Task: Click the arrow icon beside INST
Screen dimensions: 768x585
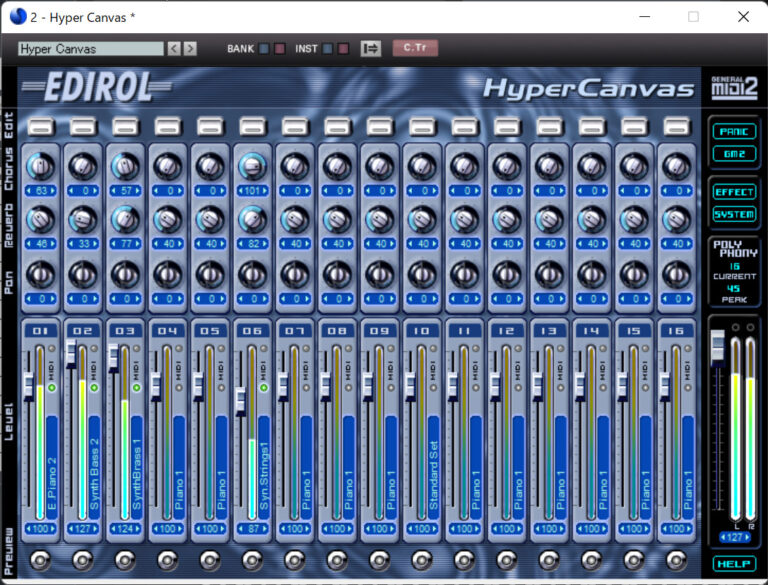Action: point(371,48)
